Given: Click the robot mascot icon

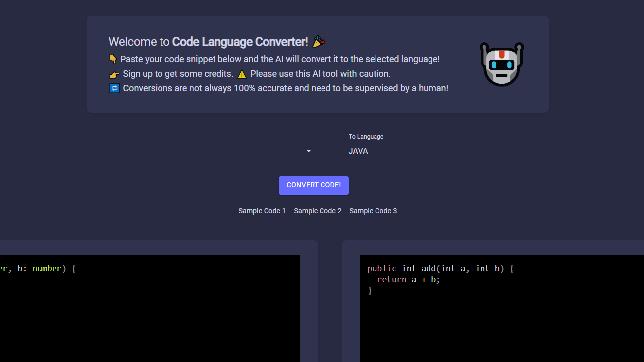Looking at the screenshot, I should point(501,64).
